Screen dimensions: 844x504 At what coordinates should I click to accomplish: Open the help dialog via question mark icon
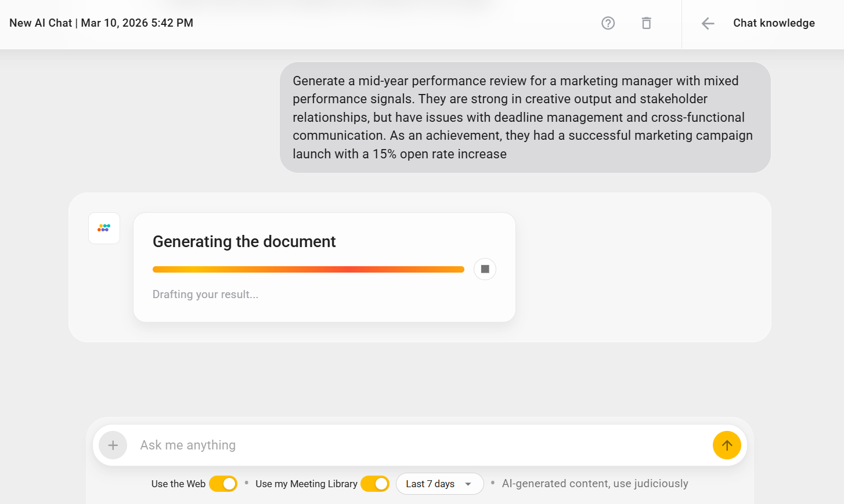point(608,23)
